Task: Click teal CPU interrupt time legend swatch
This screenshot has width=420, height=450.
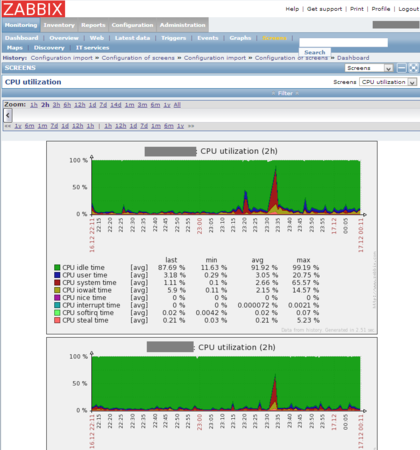Action: pyautogui.click(x=57, y=305)
